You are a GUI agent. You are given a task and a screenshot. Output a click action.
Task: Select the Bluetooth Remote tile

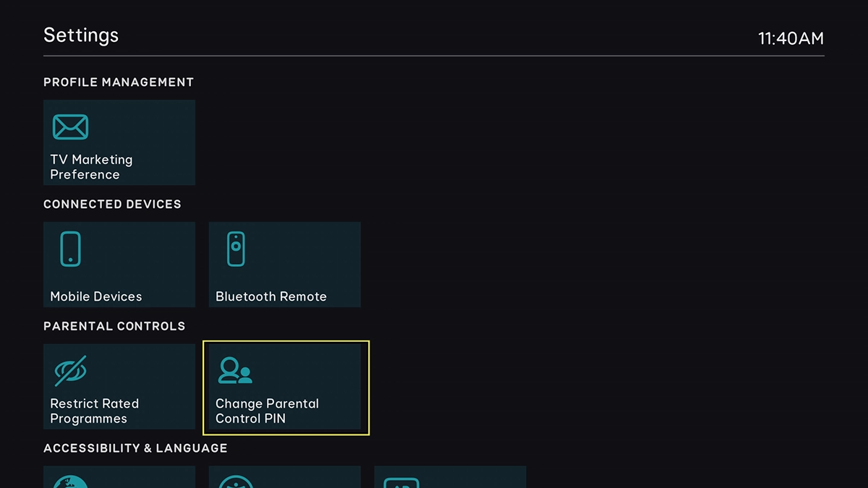click(x=284, y=264)
